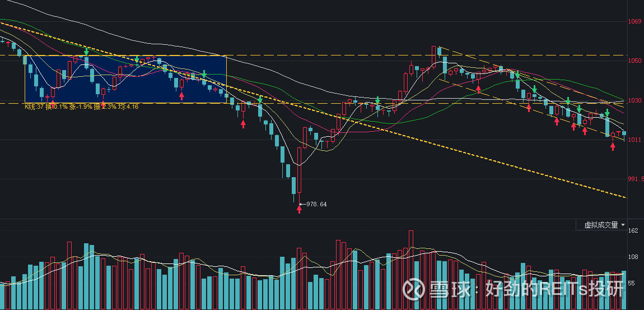Viewport: 644px width, 310px height.
Task: Open the 虚拟成交量 indicator dropdown
Action: (605, 225)
